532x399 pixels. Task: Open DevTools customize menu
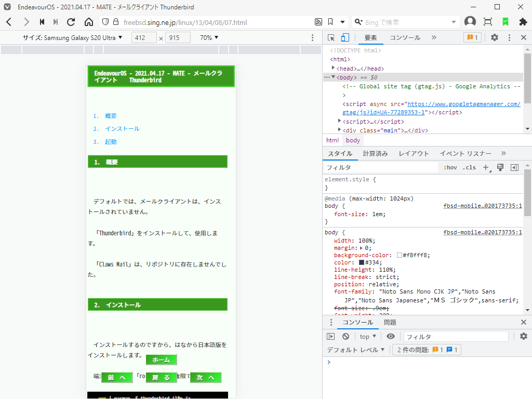click(509, 37)
